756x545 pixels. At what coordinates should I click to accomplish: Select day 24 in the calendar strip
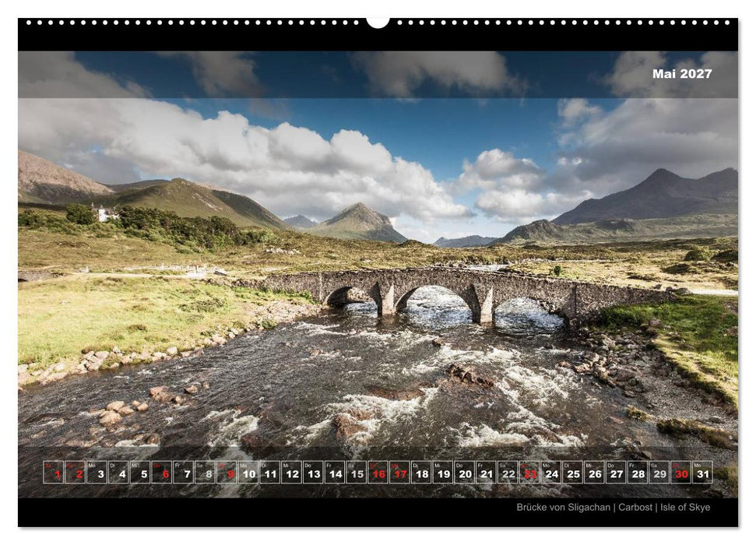point(551,472)
